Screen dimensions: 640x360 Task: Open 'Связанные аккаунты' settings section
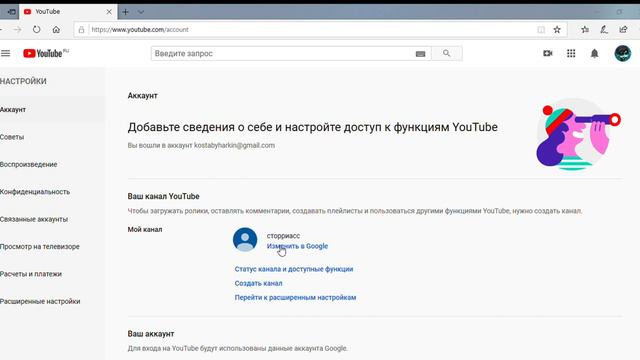click(34, 219)
